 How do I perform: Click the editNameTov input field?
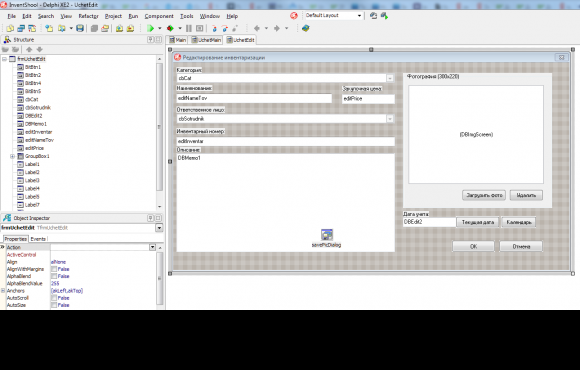click(x=254, y=98)
